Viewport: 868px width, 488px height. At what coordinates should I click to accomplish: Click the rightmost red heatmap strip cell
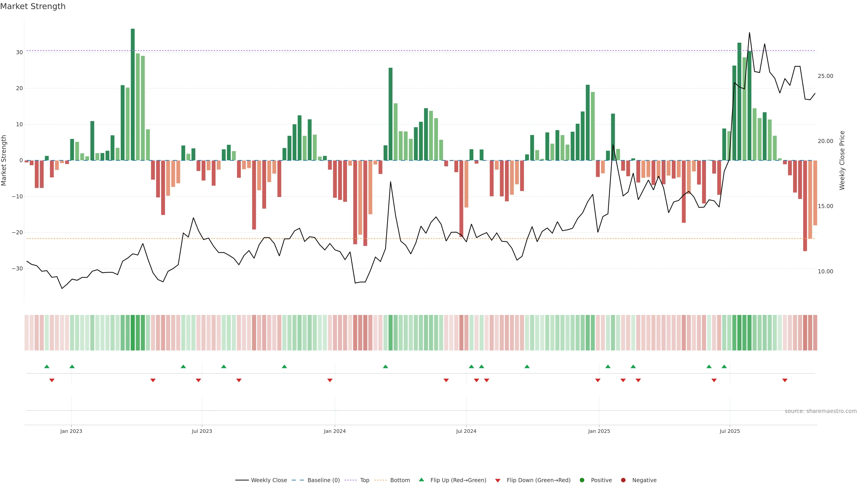point(815,333)
